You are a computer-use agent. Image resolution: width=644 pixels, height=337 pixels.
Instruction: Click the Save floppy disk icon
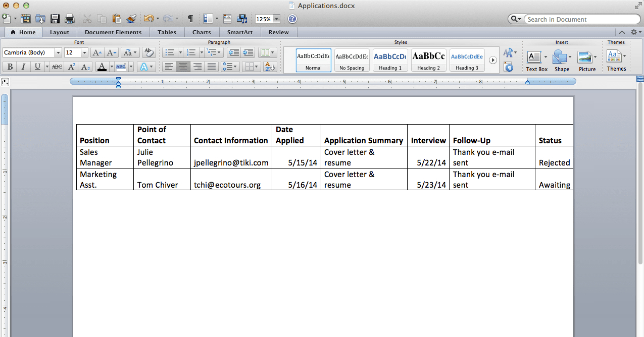coord(55,19)
